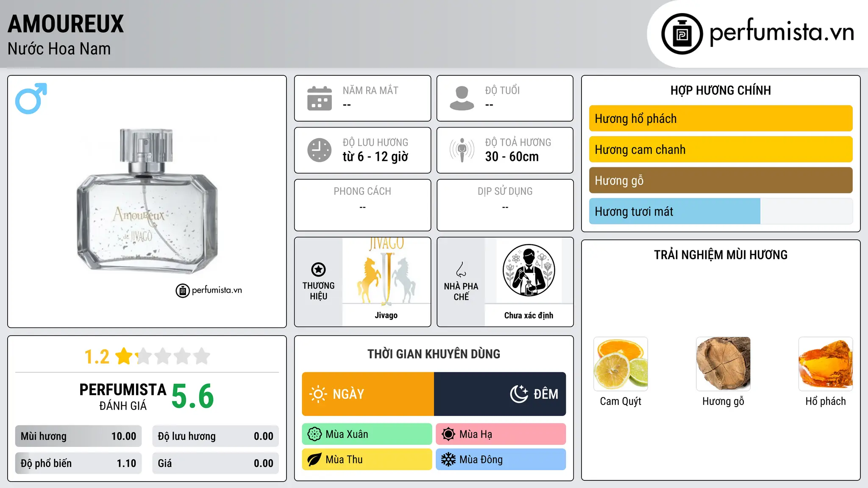The height and width of the screenshot is (488, 868).
Task: Choose the Mùa Xuân season button
Action: (x=367, y=434)
